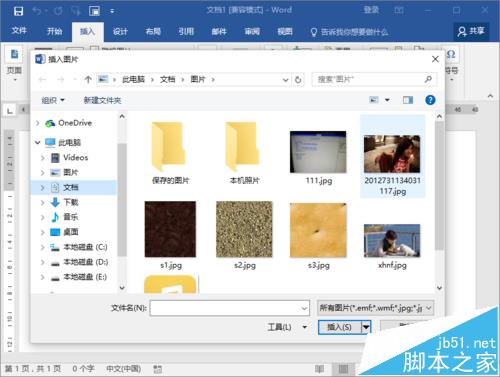This screenshot has height=377, width=500.
Task: Click the file list scroll-down arrow
Action: (439, 287)
